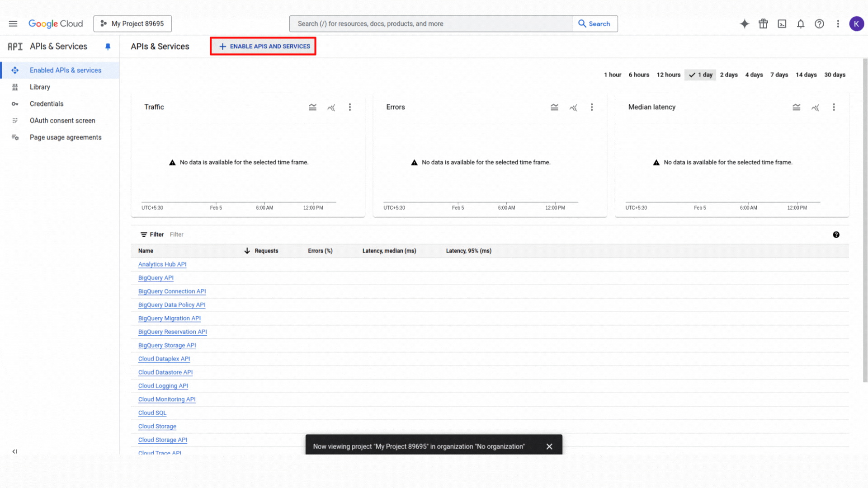Open Traffic chart more options menu
This screenshot has width=868, height=488.
pyautogui.click(x=350, y=107)
